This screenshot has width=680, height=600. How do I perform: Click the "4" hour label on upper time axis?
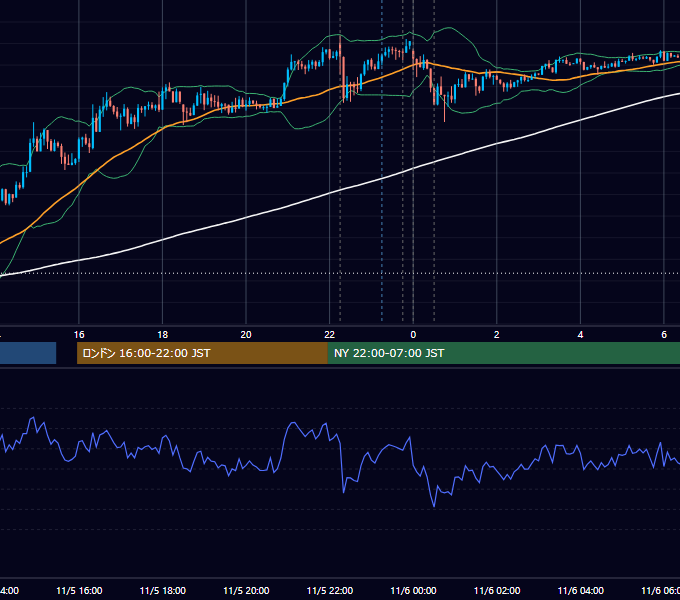pos(580,335)
